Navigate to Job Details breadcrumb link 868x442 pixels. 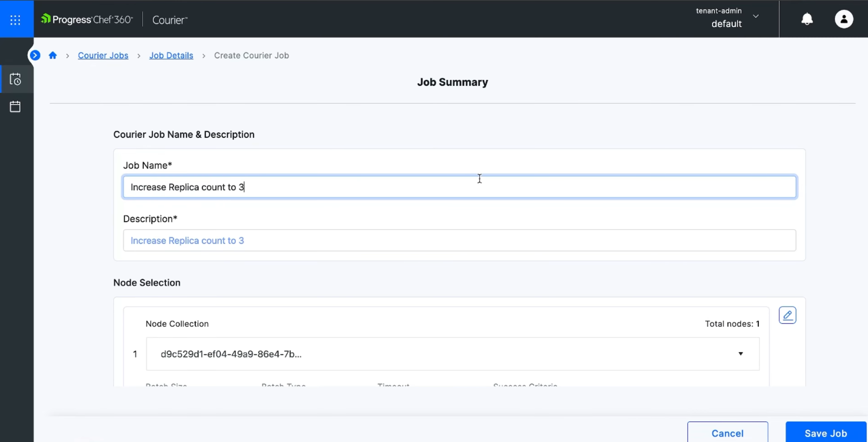click(171, 55)
